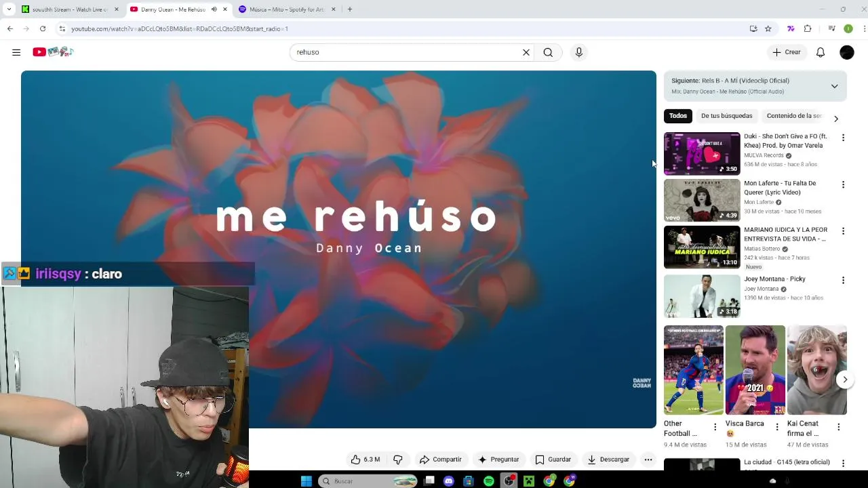Clear the search box text
The image size is (868, 488).
pos(526,52)
